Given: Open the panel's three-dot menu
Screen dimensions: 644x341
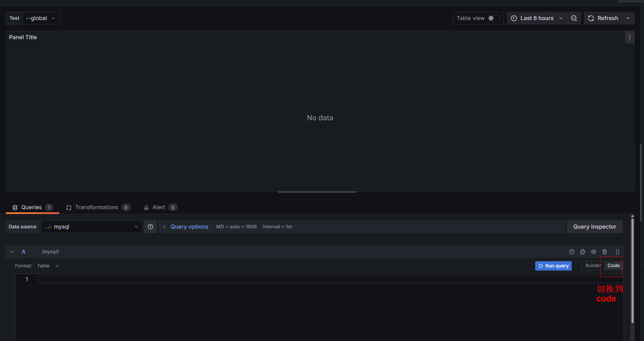Looking at the screenshot, I should (629, 37).
